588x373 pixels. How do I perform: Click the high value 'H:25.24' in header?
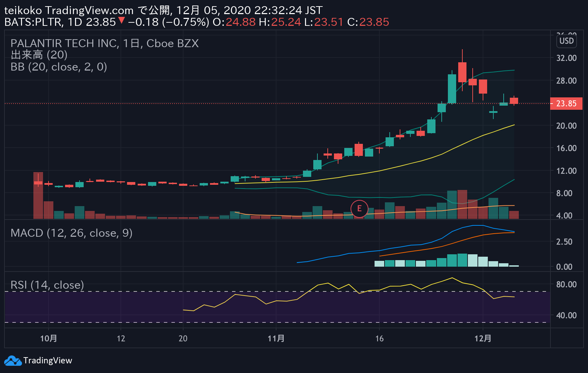pos(280,22)
